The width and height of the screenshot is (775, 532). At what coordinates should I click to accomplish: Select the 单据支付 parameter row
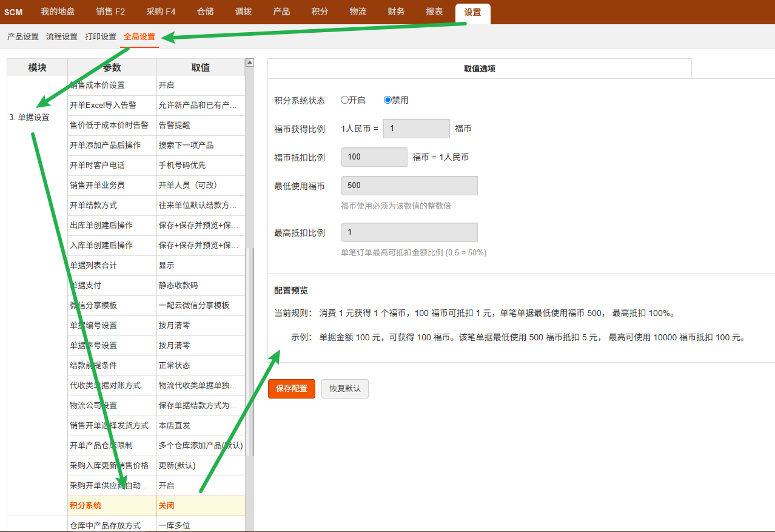tap(112, 285)
